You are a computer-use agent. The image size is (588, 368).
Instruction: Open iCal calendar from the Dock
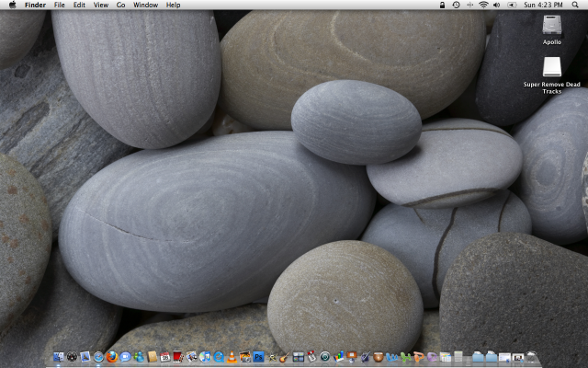pos(165,357)
